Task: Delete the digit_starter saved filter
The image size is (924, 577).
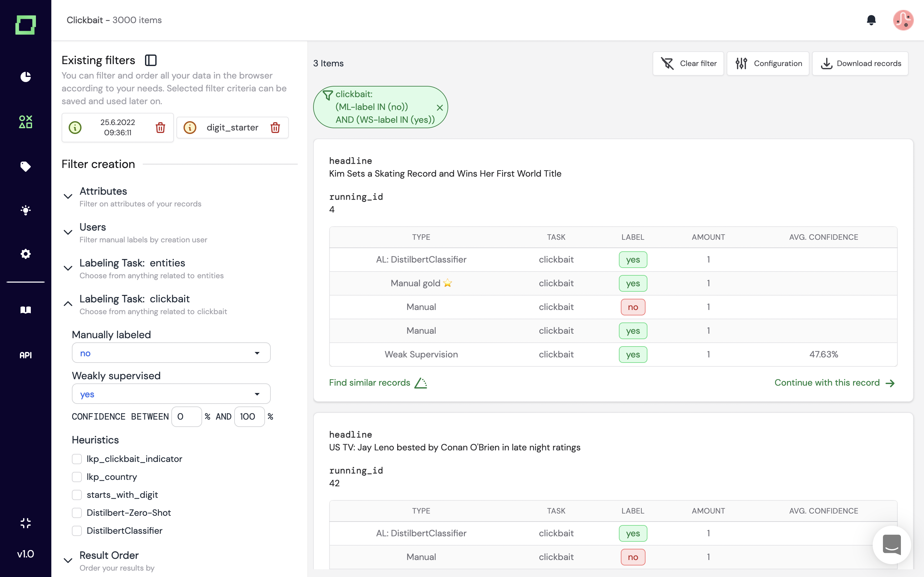Action: point(275,128)
